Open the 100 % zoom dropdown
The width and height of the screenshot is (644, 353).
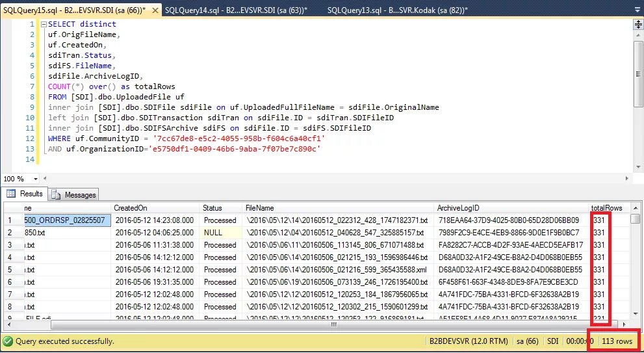(x=36, y=179)
